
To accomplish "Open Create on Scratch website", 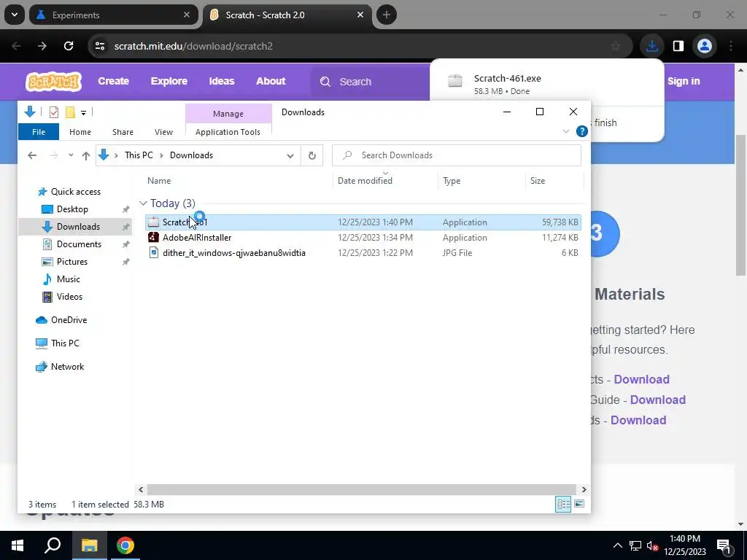I will [x=113, y=82].
